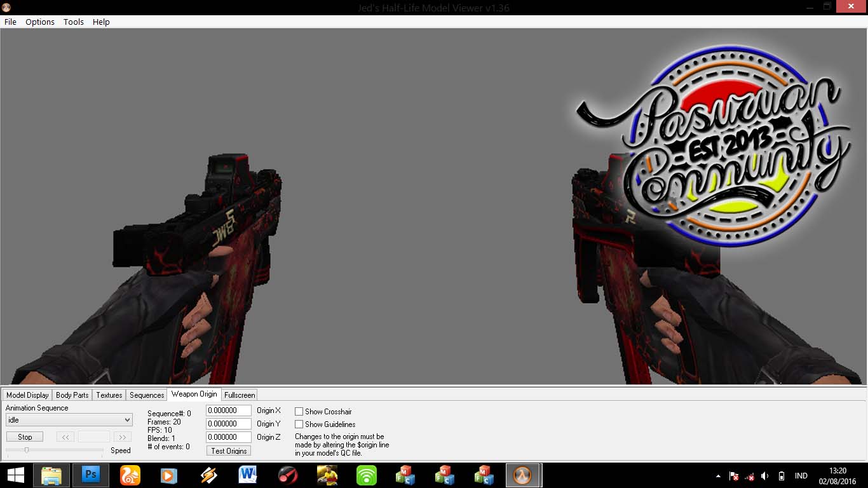Click the Frames: 20 info text
868x488 pixels.
[164, 422]
